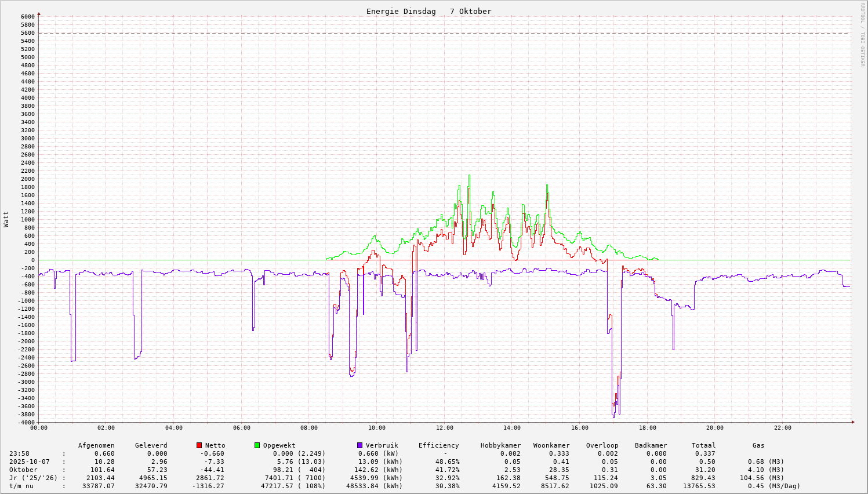Screen dimensions: 868x494
Task: Select the chart title 'Energie Dinsdag 7 Oktober'
Action: (x=428, y=12)
